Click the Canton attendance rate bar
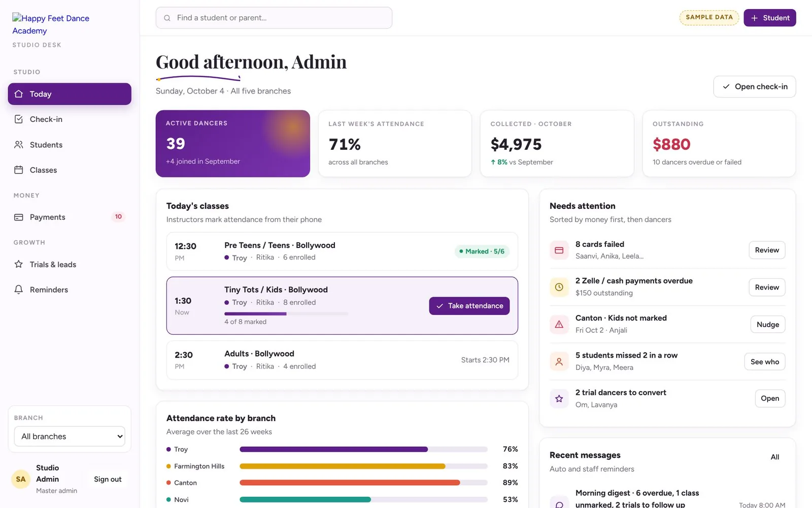The width and height of the screenshot is (812, 508). (x=363, y=483)
